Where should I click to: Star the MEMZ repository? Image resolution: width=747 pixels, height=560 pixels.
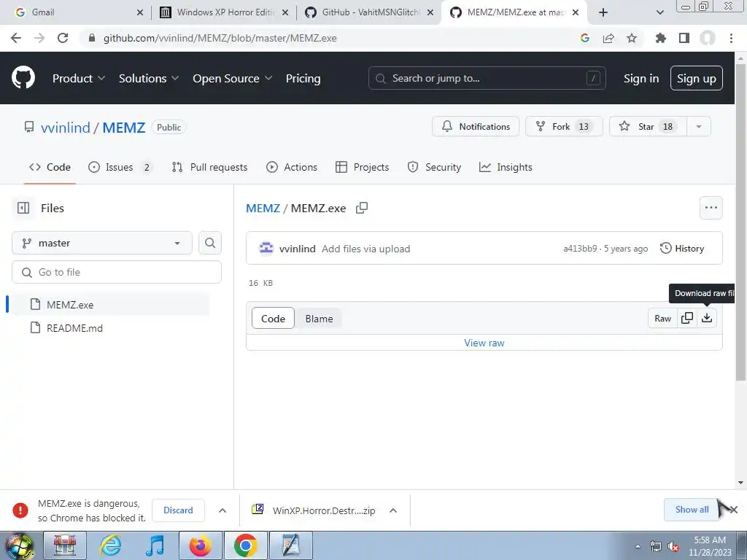(x=648, y=127)
